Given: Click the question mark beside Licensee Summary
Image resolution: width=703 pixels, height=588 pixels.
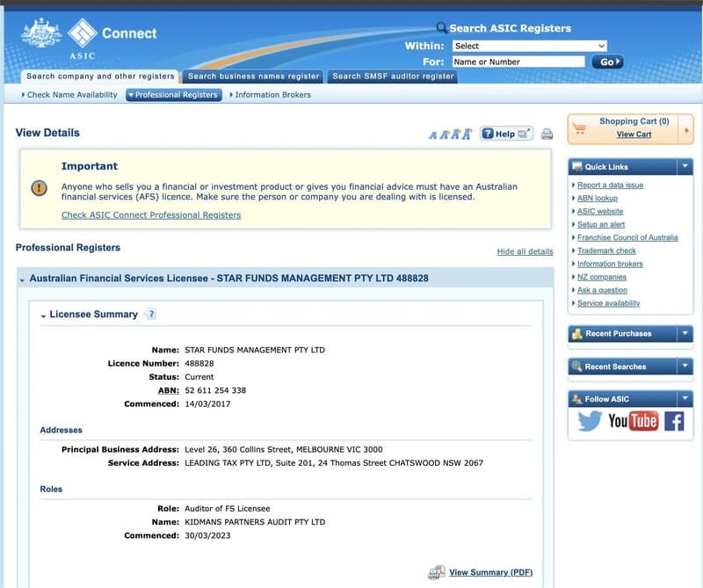Looking at the screenshot, I should point(151,314).
